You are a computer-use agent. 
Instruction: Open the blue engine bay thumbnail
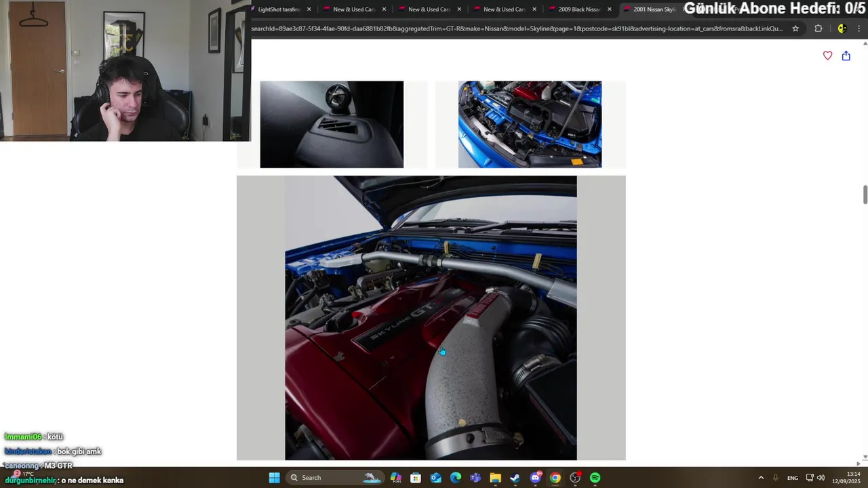[x=530, y=125]
